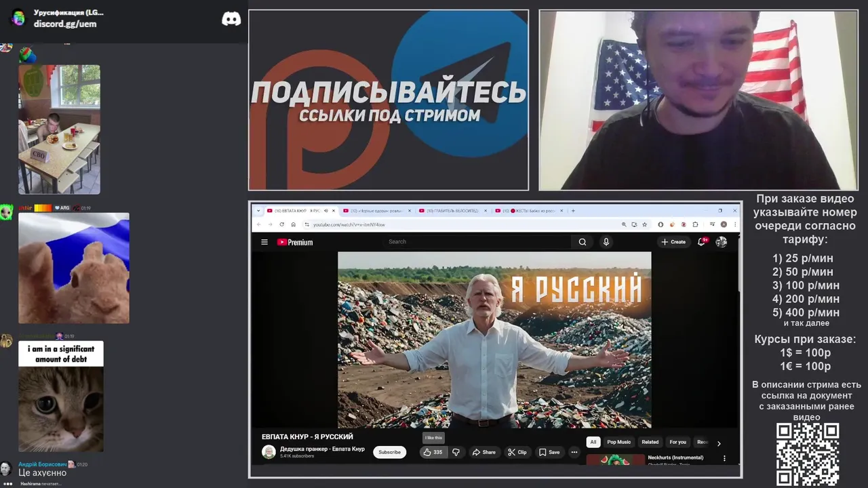Screen dimensions: 868x488
Task: Open Урусификация server avatar in Discord
Action: [19, 18]
